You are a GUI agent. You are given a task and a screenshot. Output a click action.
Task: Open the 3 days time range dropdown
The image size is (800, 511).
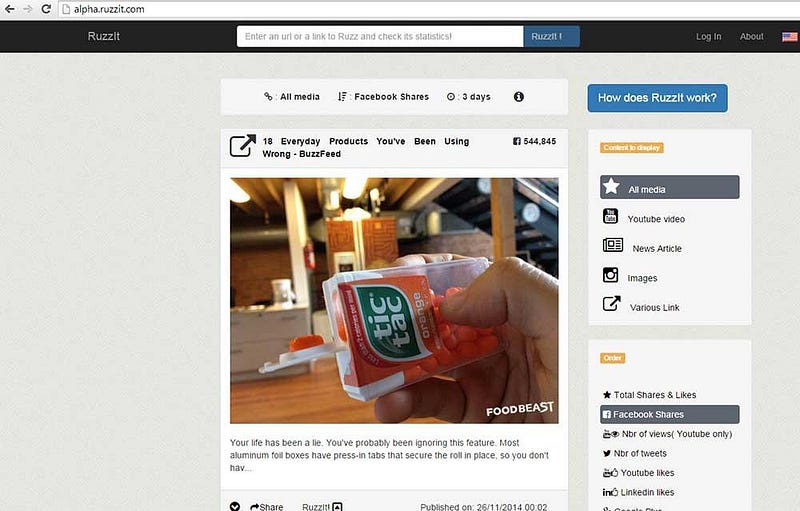[468, 96]
